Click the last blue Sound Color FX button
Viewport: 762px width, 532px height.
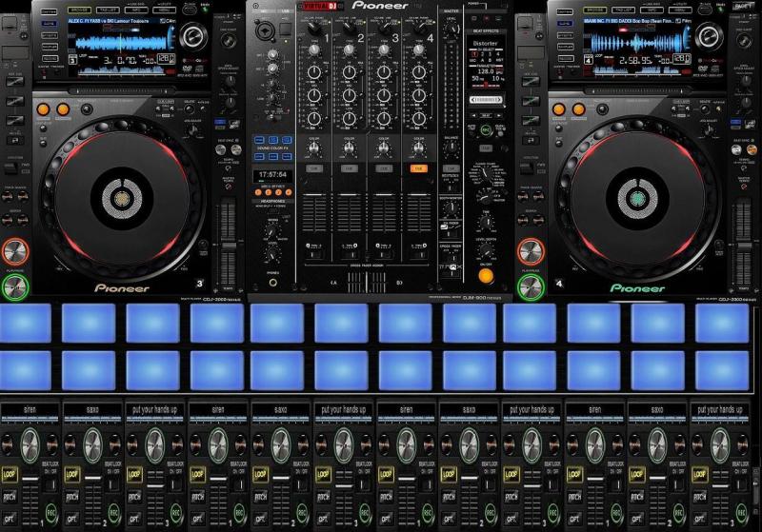pos(288,156)
